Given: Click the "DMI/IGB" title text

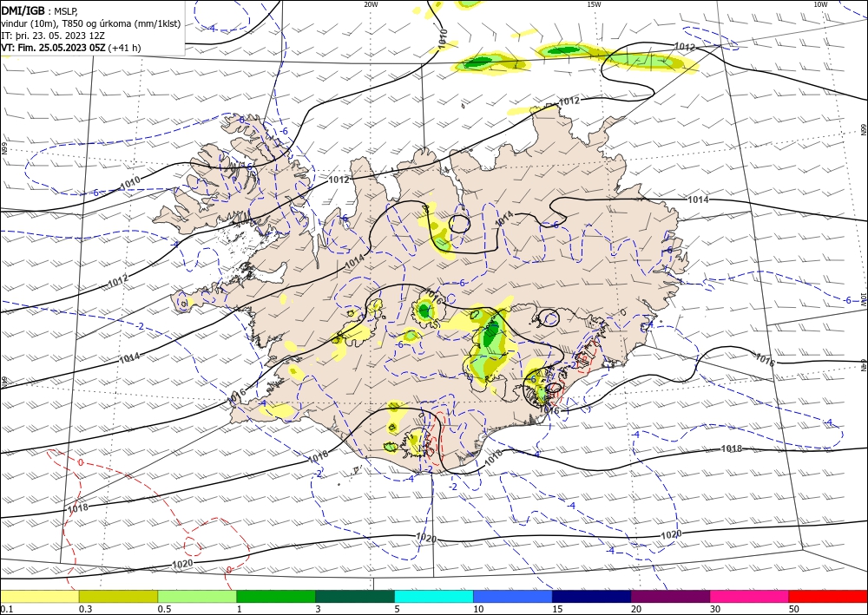Looking at the screenshot, I should [x=23, y=10].
